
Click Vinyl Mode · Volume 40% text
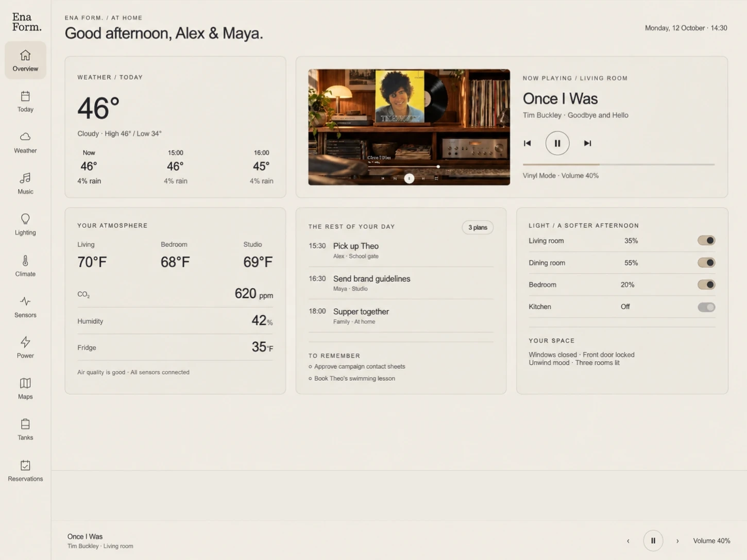click(561, 176)
